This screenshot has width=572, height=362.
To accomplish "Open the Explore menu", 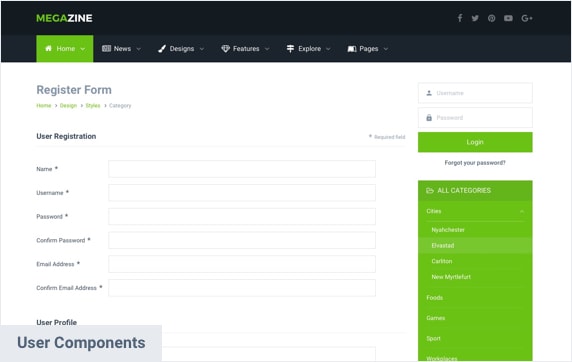I will (x=308, y=49).
